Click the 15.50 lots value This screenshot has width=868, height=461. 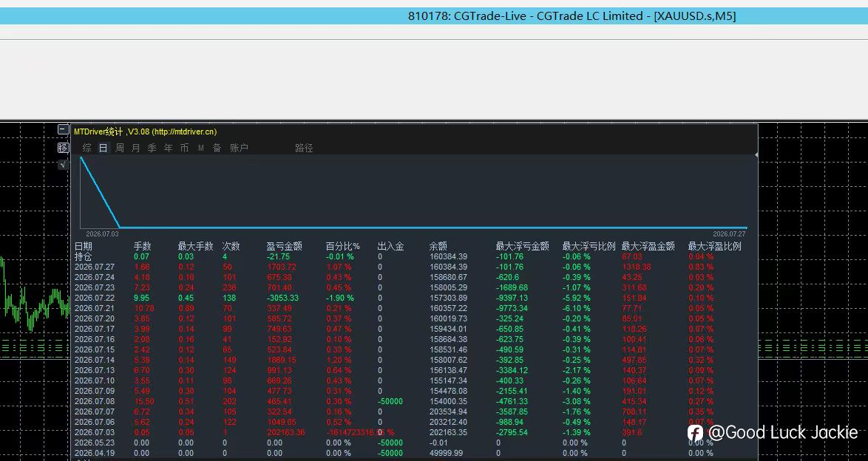(144, 401)
